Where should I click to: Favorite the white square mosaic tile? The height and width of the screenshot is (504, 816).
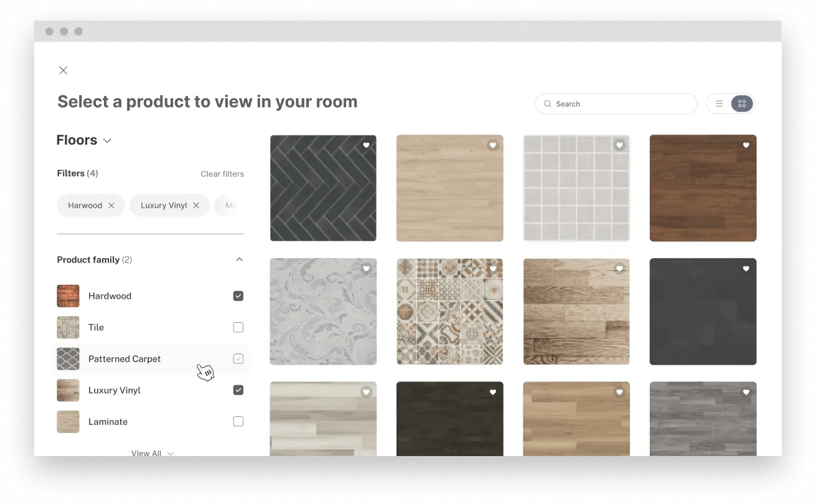pos(619,145)
